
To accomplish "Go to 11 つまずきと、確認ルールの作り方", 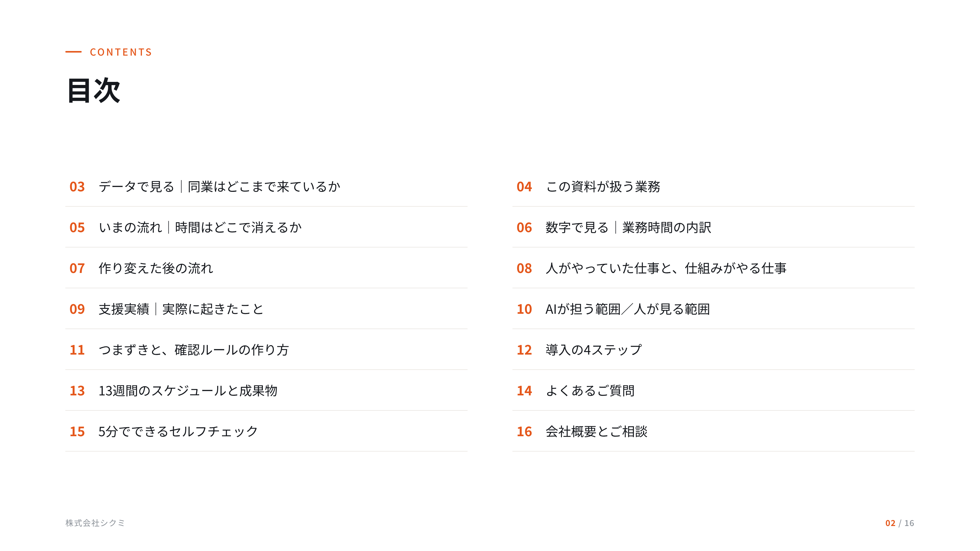I will 266,350.
